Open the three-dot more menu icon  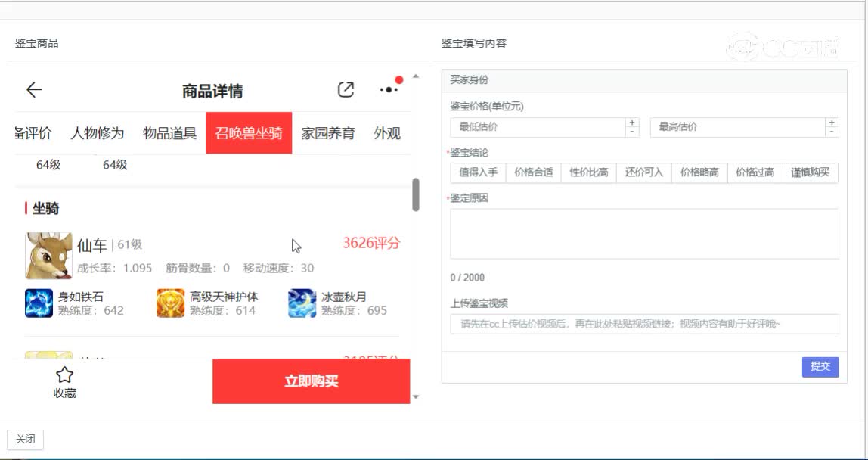(389, 89)
